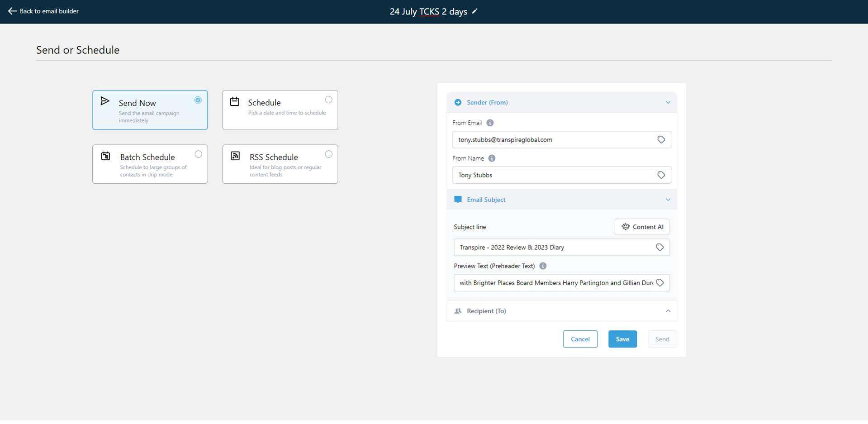Expand the Recipient (To) section chevron
This screenshot has height=424, width=868.
pyautogui.click(x=668, y=311)
